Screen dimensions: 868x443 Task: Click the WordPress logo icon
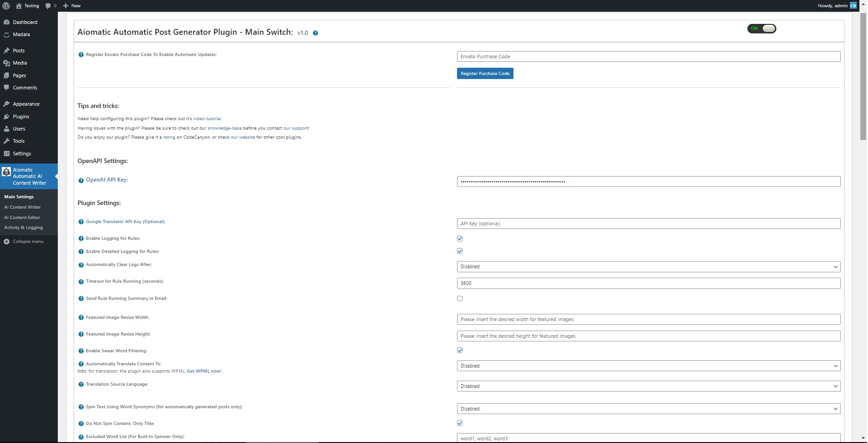tap(6, 6)
